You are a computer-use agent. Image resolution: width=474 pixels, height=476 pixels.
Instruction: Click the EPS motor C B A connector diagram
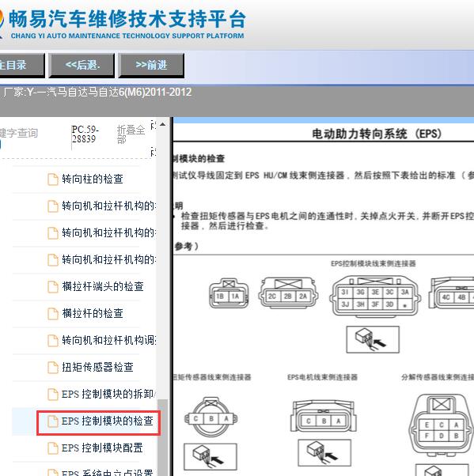coord(324,417)
